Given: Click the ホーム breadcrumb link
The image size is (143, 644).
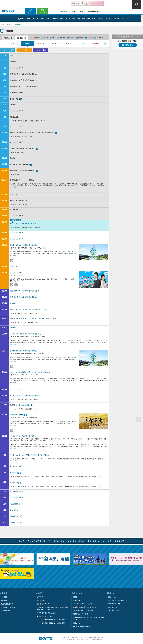Looking at the screenshot, I should pyautogui.click(x=2, y=24).
